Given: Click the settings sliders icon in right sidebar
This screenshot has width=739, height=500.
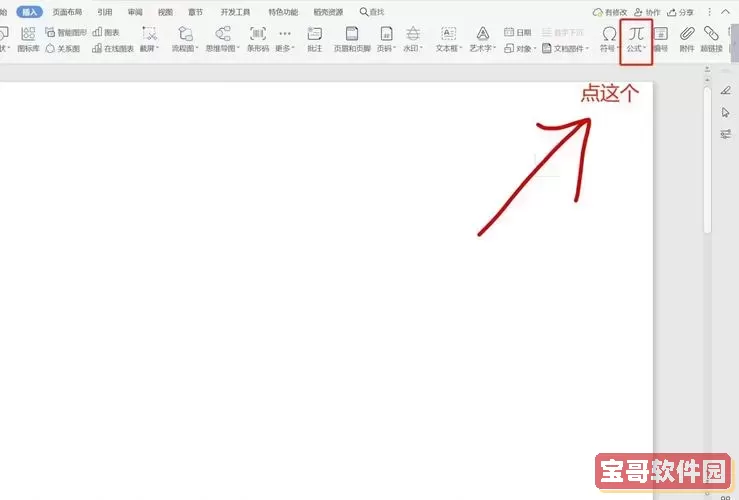Looking at the screenshot, I should 726,134.
